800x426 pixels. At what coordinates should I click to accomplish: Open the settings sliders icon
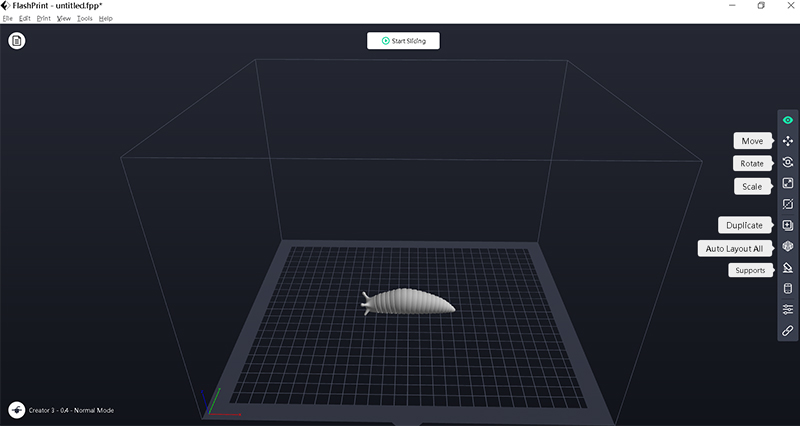pyautogui.click(x=788, y=309)
